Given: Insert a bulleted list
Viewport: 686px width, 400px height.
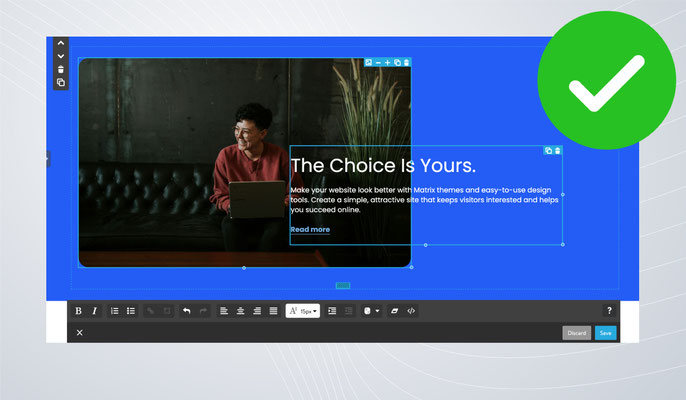Looking at the screenshot, I should [x=131, y=311].
